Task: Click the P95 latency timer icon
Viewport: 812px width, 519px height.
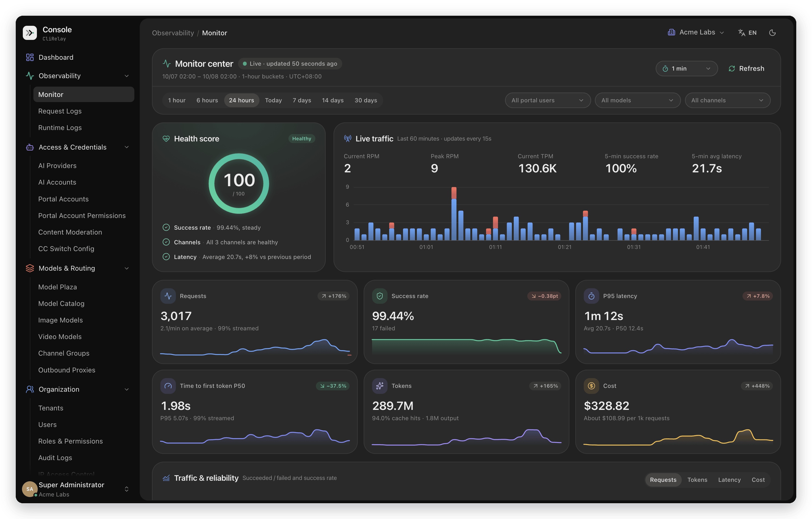Action: pyautogui.click(x=591, y=296)
